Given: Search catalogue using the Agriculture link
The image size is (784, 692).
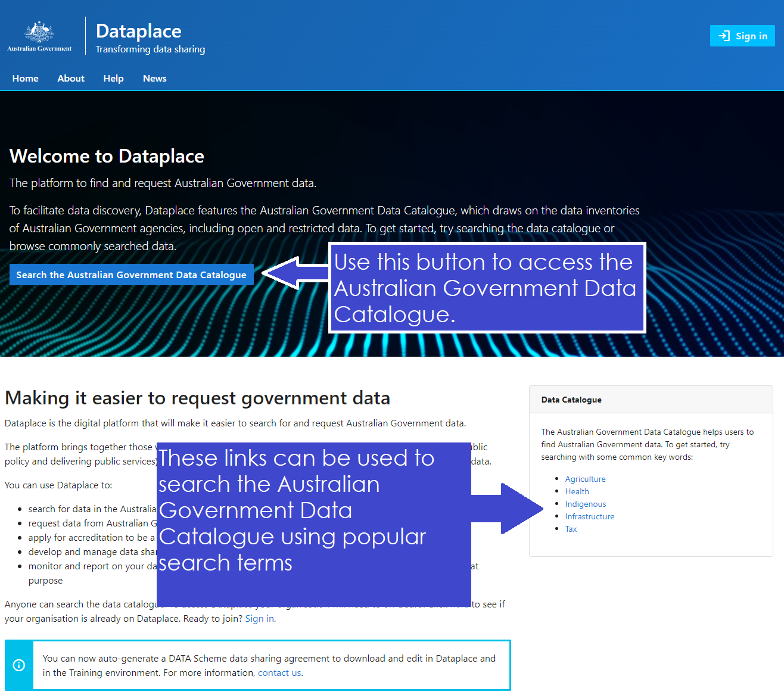Looking at the screenshot, I should [x=585, y=479].
